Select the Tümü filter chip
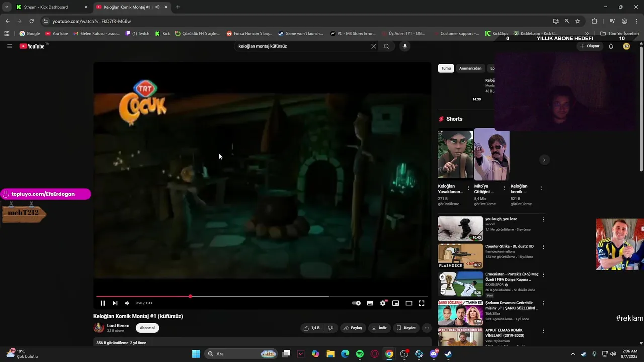644x362 pixels. point(446,68)
